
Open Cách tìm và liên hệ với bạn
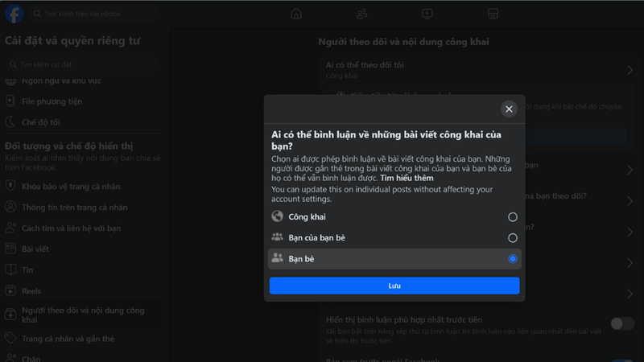click(82, 228)
